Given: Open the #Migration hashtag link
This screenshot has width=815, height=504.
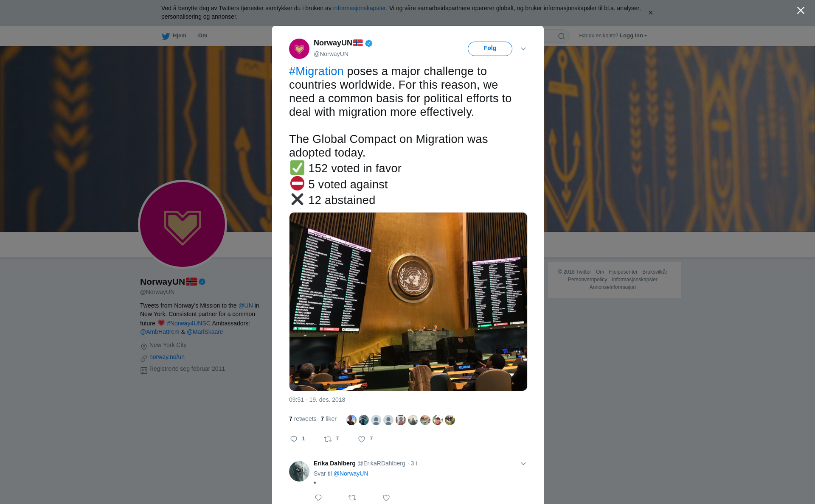Looking at the screenshot, I should tap(316, 71).
